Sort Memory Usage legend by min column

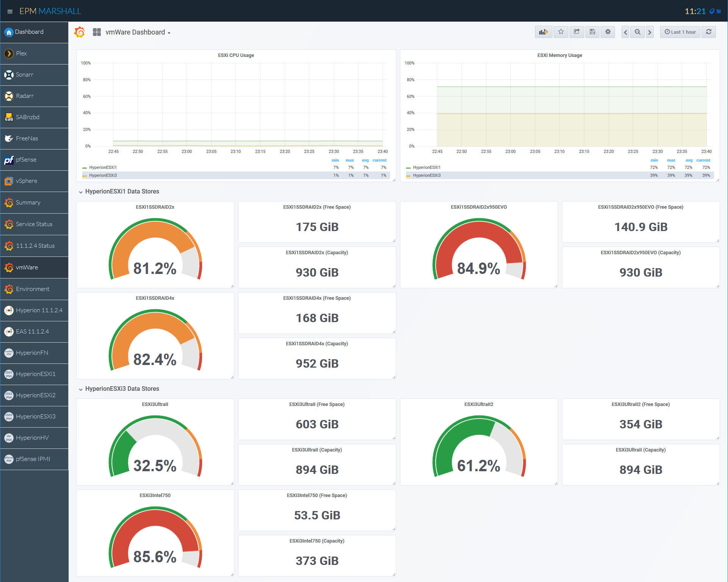(x=654, y=160)
